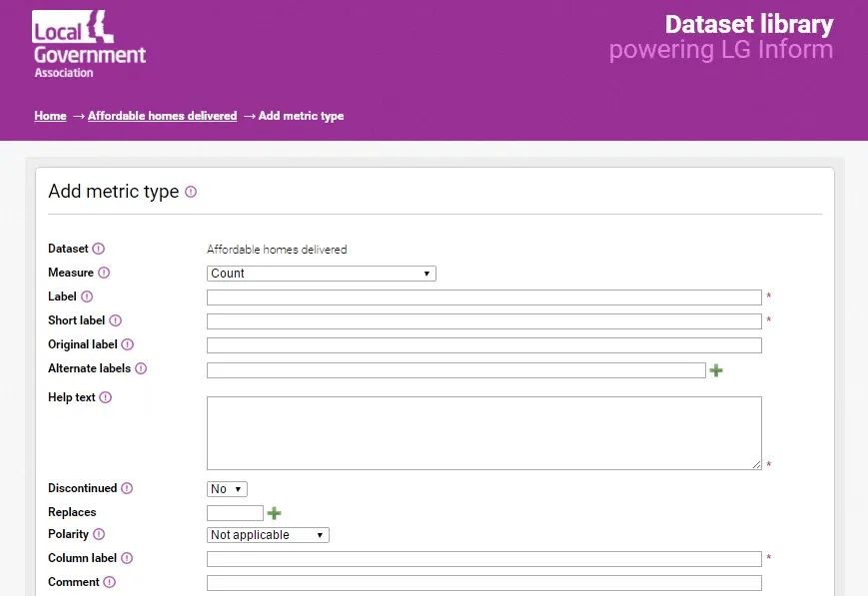Image resolution: width=868 pixels, height=596 pixels.
Task: Open the Measure dropdown showing Count
Action: (321, 274)
